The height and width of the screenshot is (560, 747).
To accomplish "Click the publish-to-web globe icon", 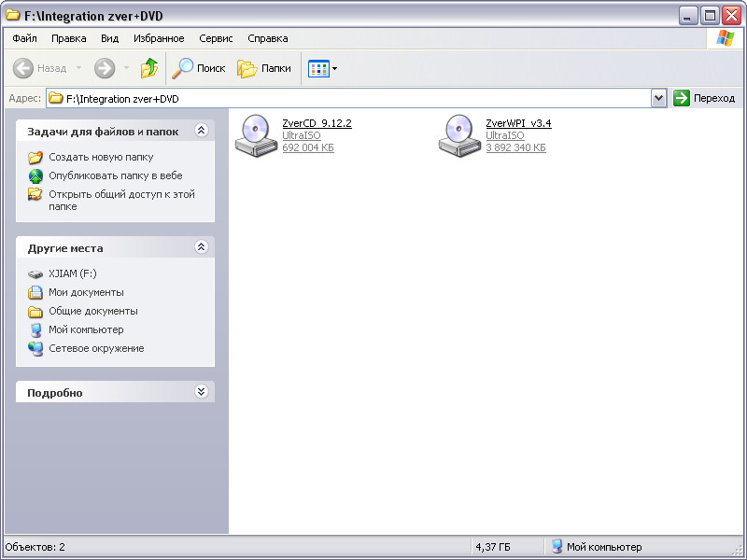I will [35, 176].
